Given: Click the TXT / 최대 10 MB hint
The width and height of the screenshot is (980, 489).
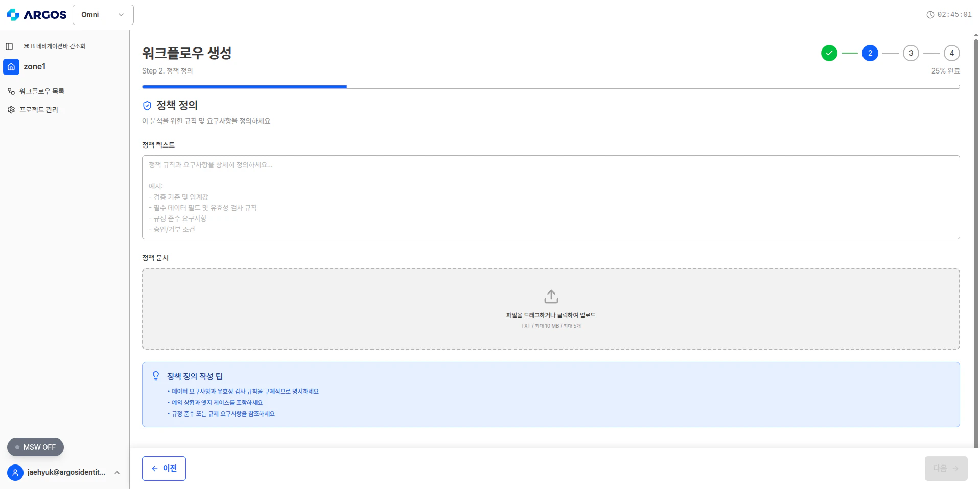Looking at the screenshot, I should click(551, 326).
